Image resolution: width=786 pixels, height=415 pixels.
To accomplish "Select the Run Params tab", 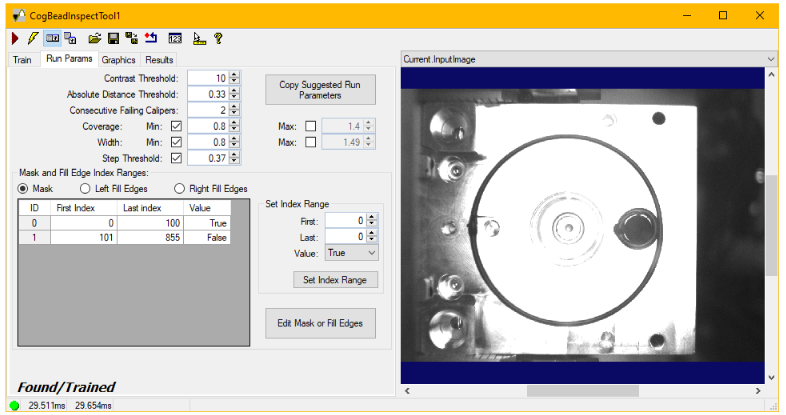I will pyautogui.click(x=69, y=59).
